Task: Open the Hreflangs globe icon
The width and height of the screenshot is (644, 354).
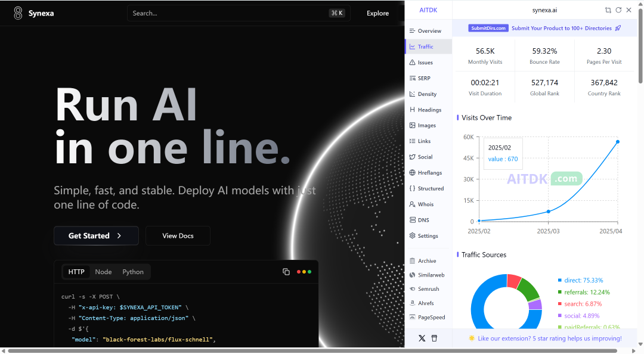Action: pos(413,172)
